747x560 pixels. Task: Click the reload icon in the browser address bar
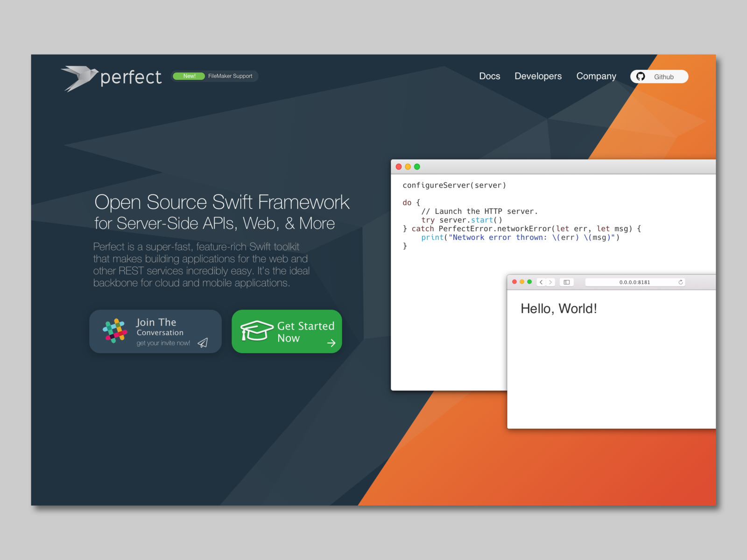tap(681, 282)
